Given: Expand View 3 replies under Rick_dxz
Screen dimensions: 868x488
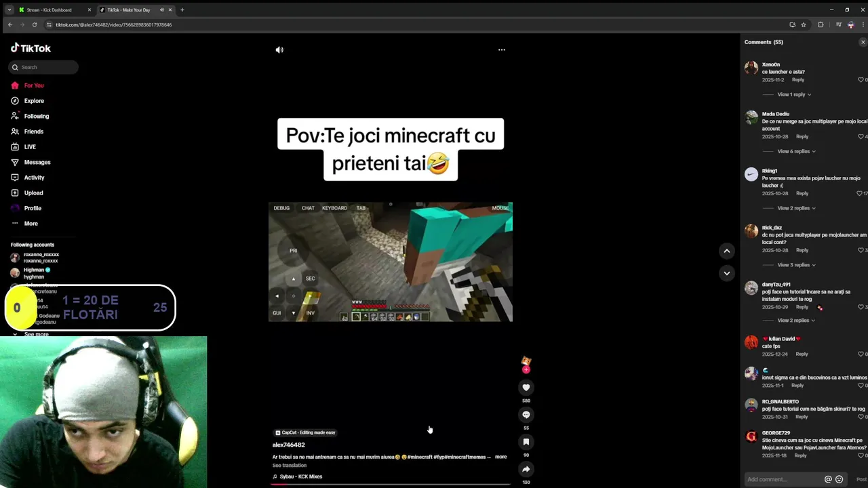Looking at the screenshot, I should [x=796, y=265].
